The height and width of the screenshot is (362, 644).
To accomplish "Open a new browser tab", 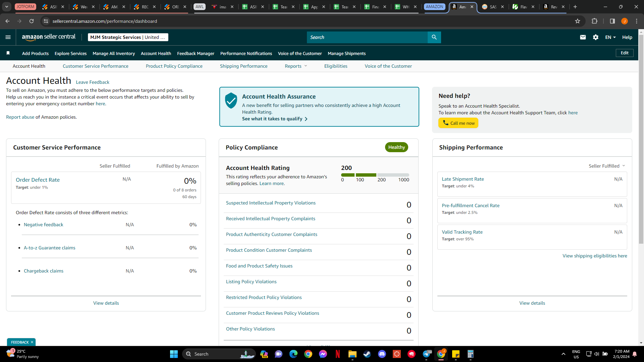I will [575, 7].
